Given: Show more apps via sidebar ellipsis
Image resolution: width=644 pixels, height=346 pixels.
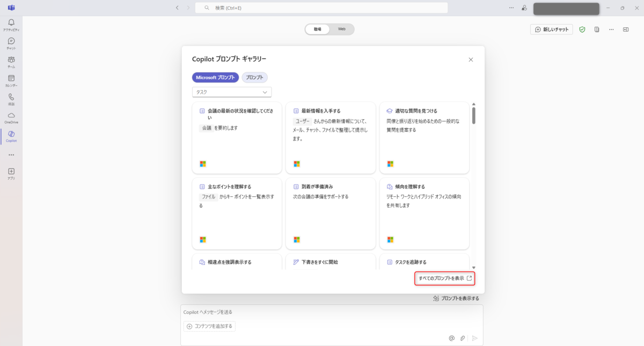Looking at the screenshot, I should 11,154.
